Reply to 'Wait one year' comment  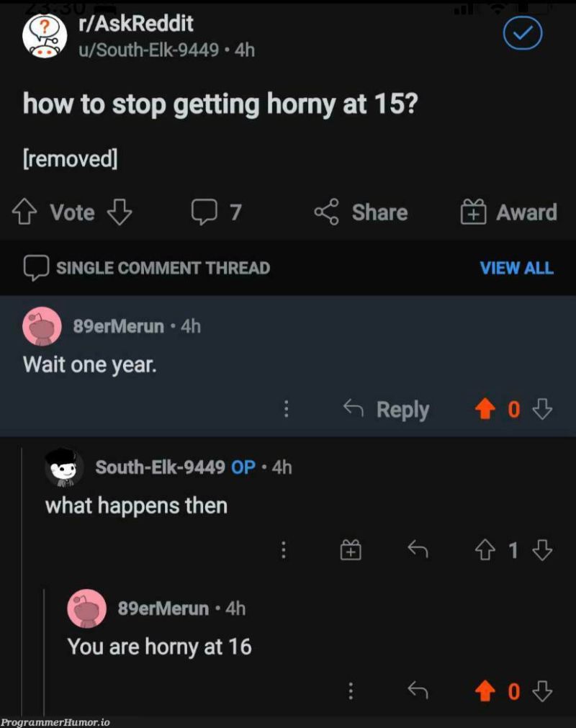[386, 410]
